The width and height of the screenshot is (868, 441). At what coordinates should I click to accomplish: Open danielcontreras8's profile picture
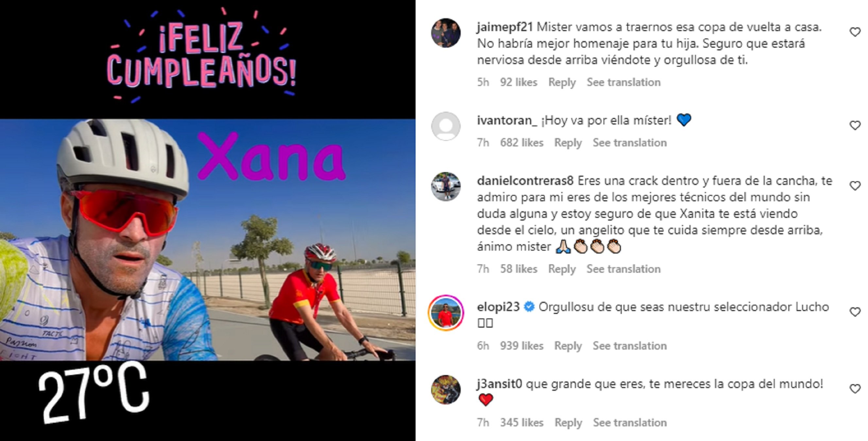pyautogui.click(x=446, y=187)
